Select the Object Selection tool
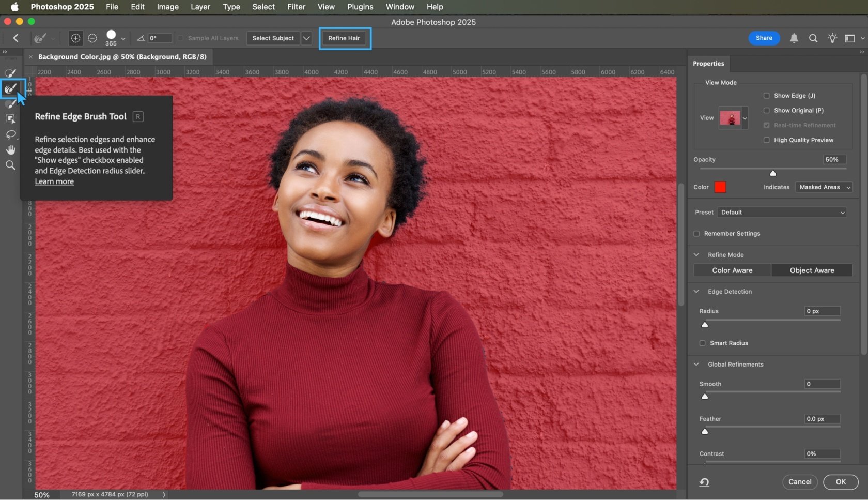The height and width of the screenshot is (500, 868). click(11, 119)
